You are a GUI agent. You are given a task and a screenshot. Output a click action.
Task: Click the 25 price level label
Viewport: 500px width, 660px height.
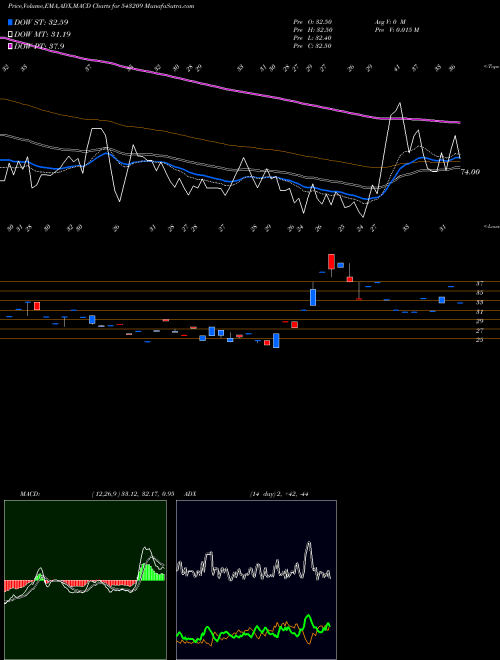[x=479, y=340]
